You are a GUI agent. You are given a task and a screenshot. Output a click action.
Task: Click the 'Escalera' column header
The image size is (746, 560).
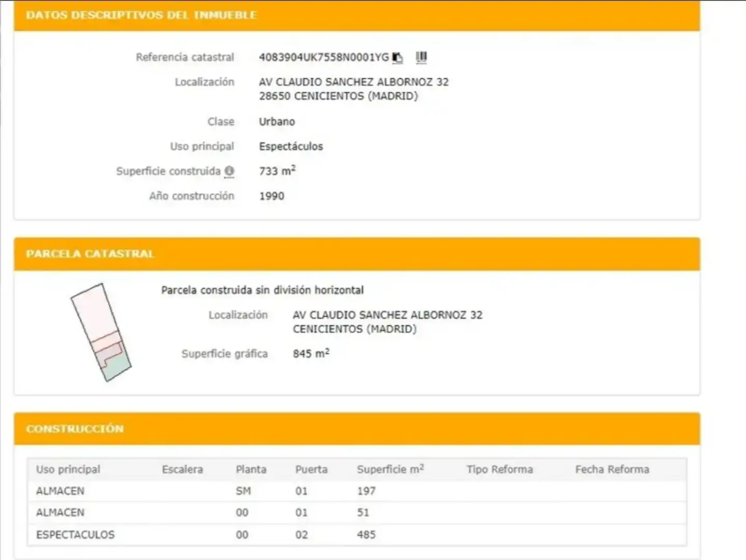click(x=182, y=469)
